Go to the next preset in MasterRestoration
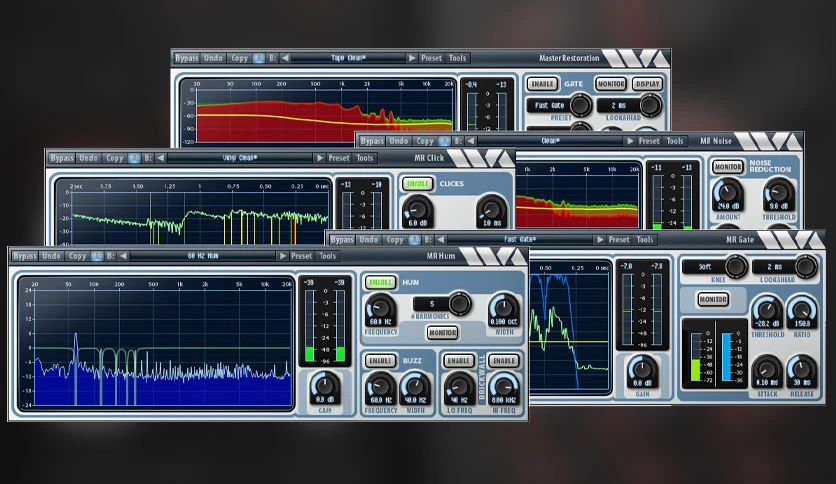Image resolution: width=836 pixels, height=484 pixels. coord(412,58)
